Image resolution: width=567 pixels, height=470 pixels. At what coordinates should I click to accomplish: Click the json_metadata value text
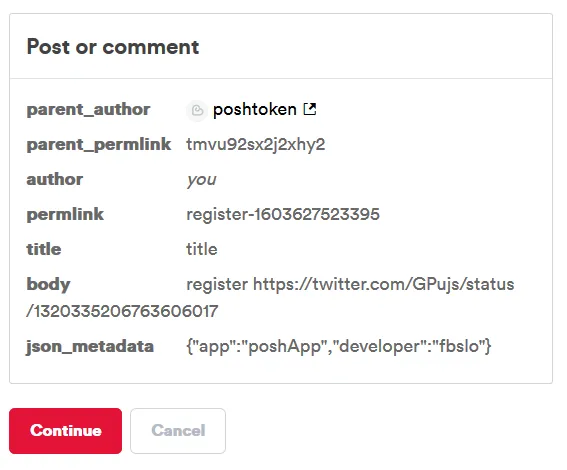(338, 346)
